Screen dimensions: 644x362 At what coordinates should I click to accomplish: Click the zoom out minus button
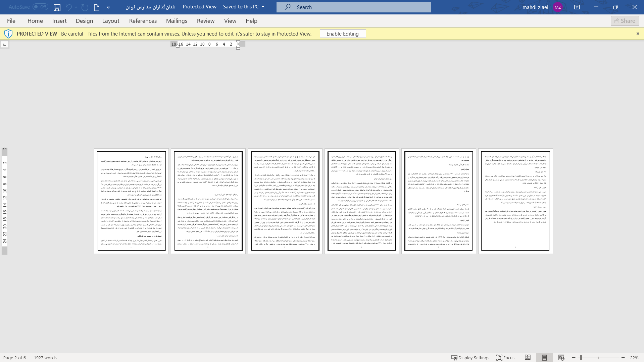click(574, 358)
